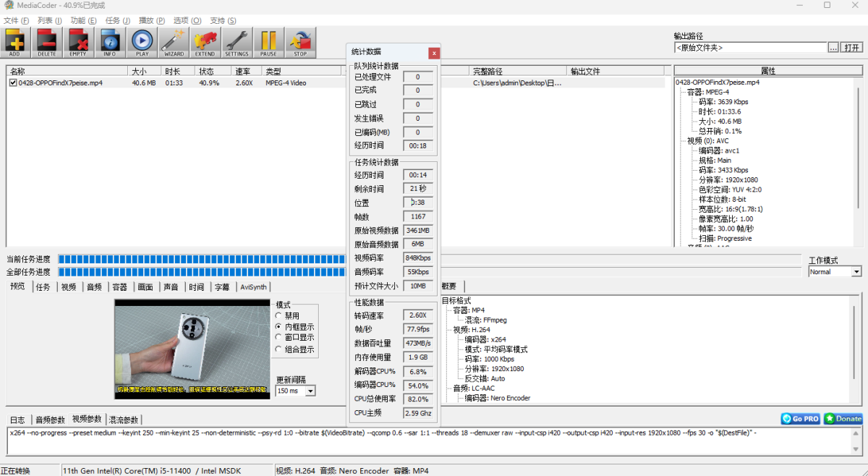
Task: Click the 打开 output folder button
Action: tap(851, 48)
